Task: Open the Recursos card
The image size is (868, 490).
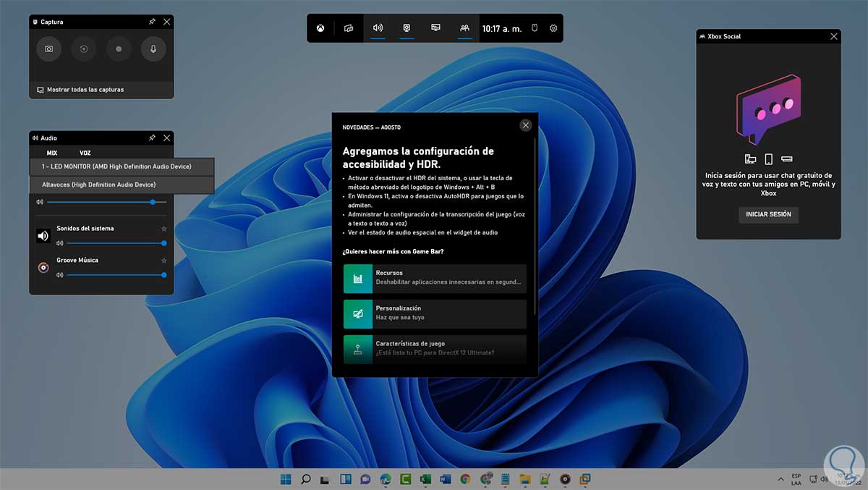Action: pos(435,278)
